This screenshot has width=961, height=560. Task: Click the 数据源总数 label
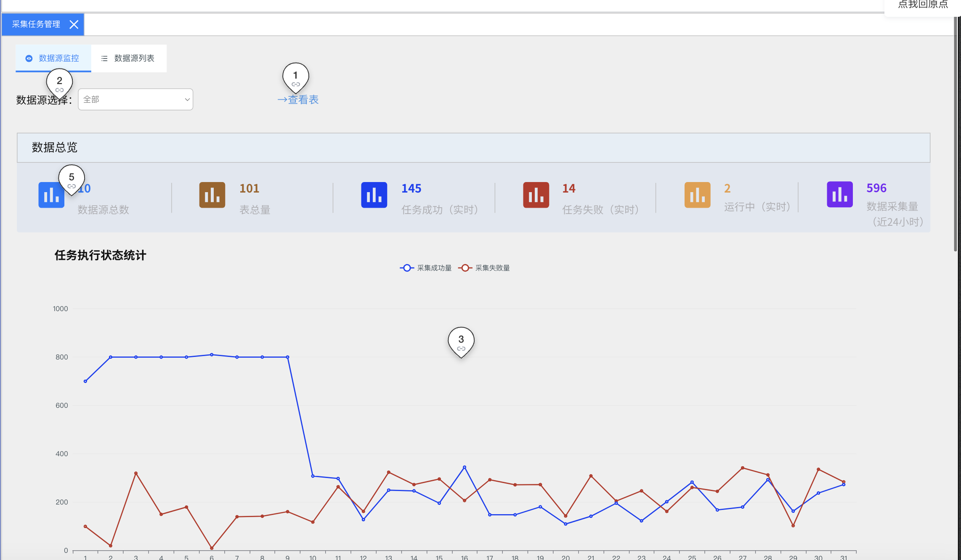click(x=103, y=209)
